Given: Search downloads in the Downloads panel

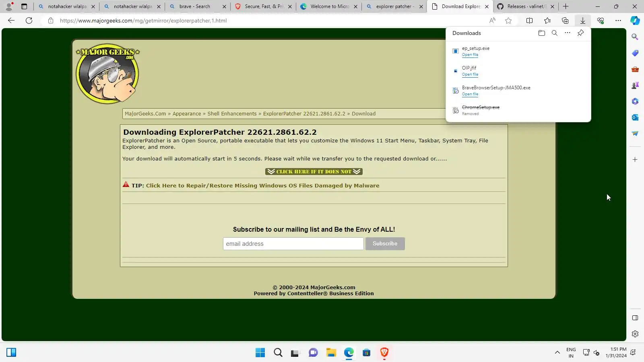Looking at the screenshot, I should pos(555,33).
